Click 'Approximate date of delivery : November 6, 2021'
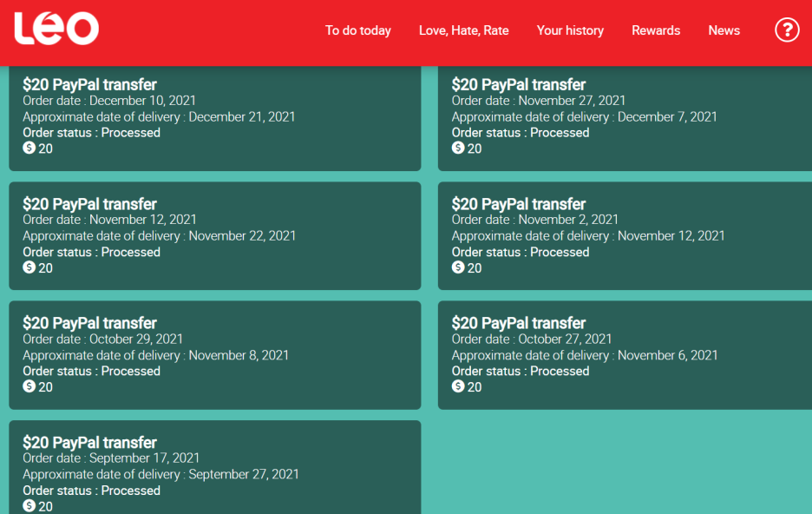 click(x=585, y=355)
